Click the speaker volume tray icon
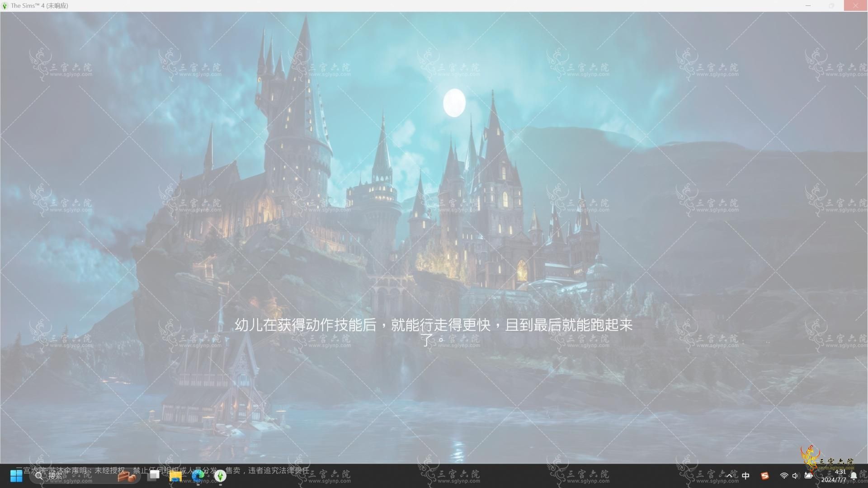868x488 pixels. pos(795,476)
